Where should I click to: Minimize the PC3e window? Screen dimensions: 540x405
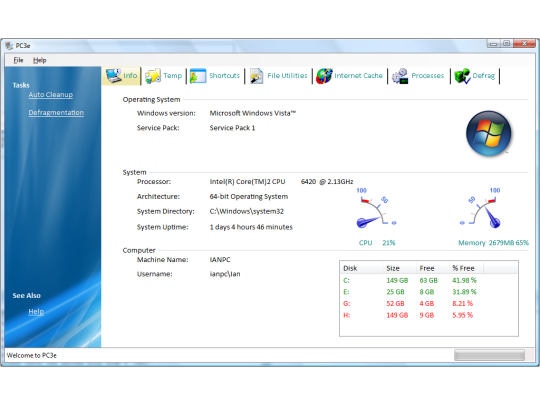click(x=494, y=43)
